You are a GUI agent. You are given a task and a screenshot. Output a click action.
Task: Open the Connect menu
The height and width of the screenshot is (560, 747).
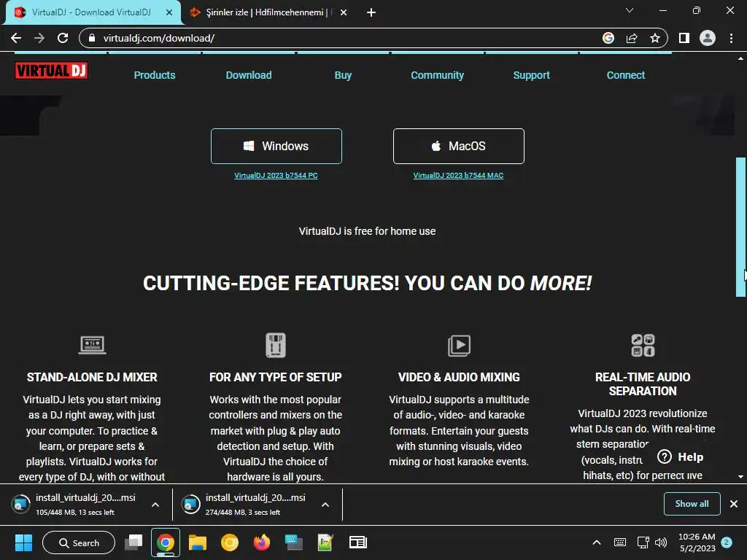click(x=625, y=75)
